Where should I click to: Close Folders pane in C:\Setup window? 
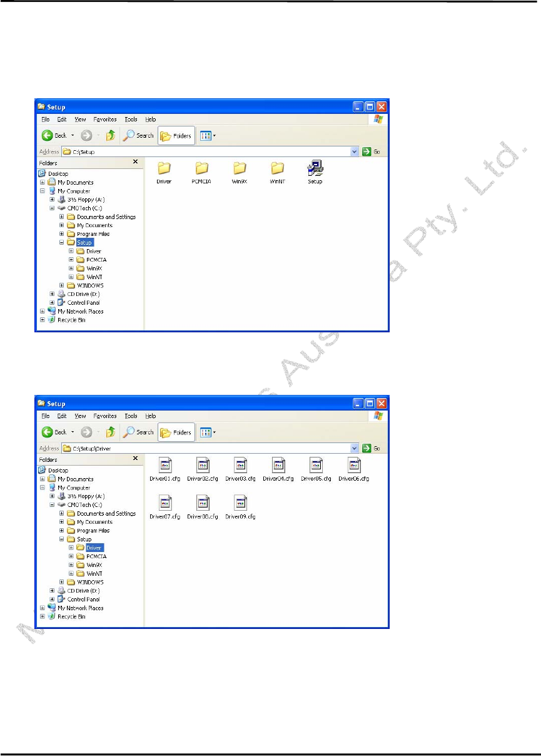pyautogui.click(x=135, y=161)
